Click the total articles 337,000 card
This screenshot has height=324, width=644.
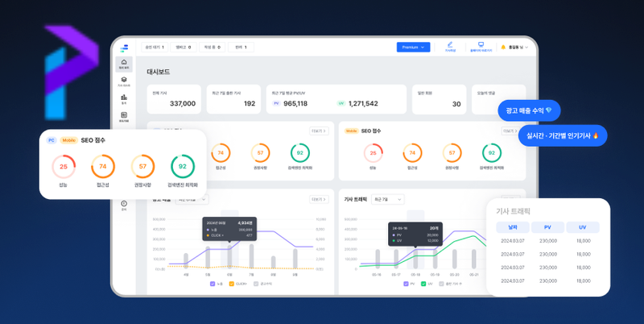(173, 98)
